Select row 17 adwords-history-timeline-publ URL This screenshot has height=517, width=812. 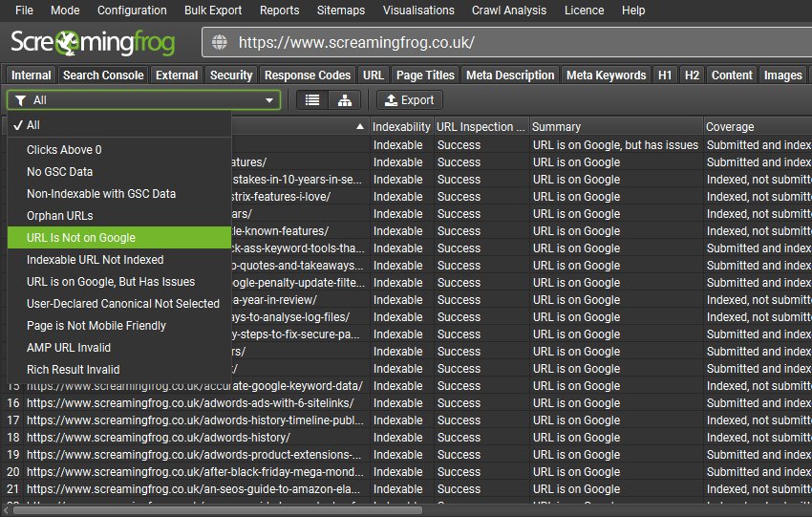(195, 420)
